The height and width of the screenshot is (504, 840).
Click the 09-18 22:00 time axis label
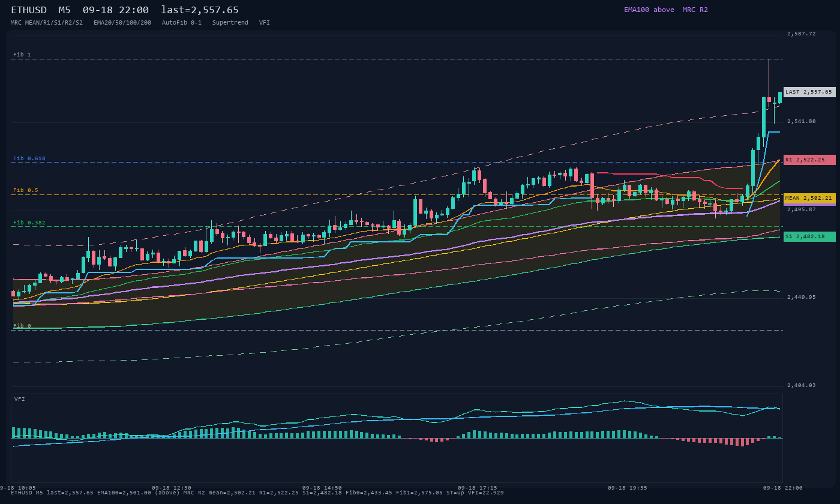783,488
